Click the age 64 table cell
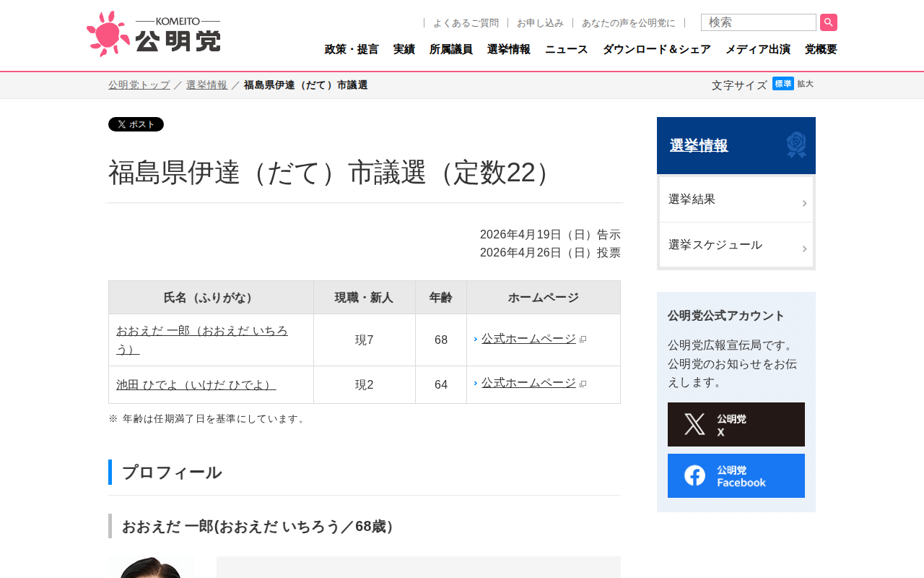The image size is (924, 578). click(441, 384)
